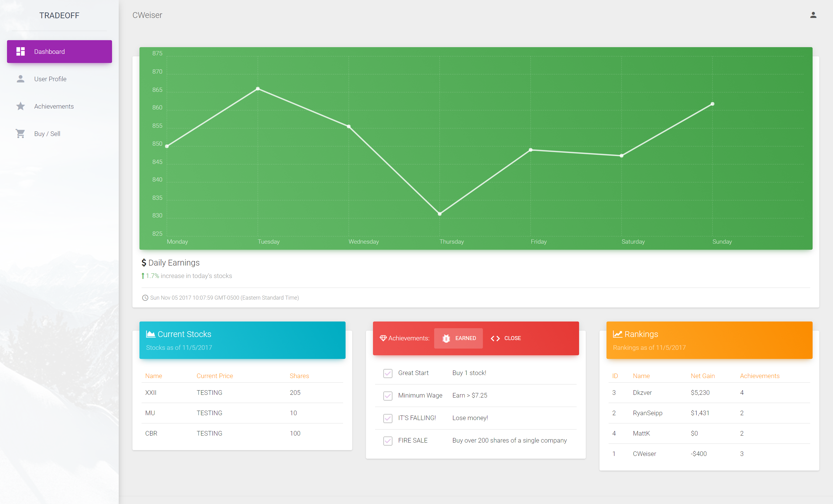Click the Thursday data point on chart
The width and height of the screenshot is (833, 504).
coord(440,214)
